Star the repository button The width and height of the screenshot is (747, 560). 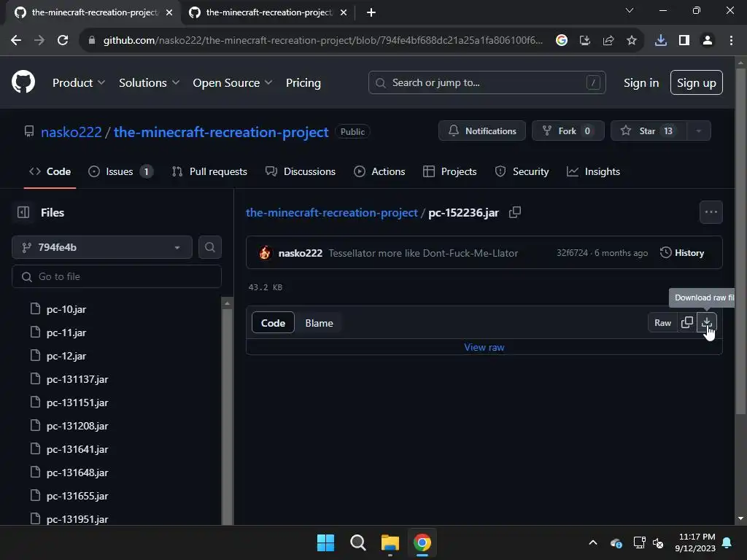pyautogui.click(x=649, y=131)
